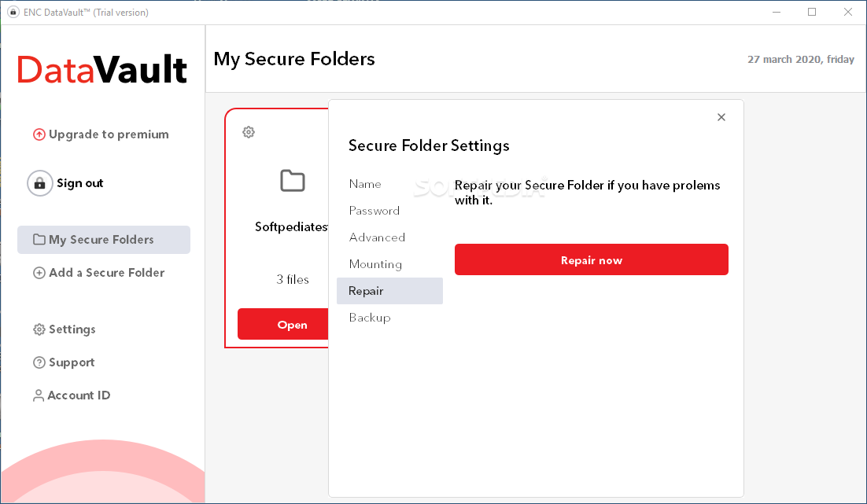Screen dimensions: 867x504
Task: Click the DataVault logo
Action: point(102,70)
